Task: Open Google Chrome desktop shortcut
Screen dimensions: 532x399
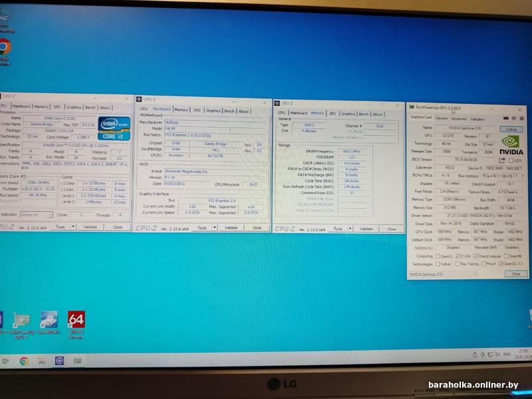Action: click(x=5, y=51)
